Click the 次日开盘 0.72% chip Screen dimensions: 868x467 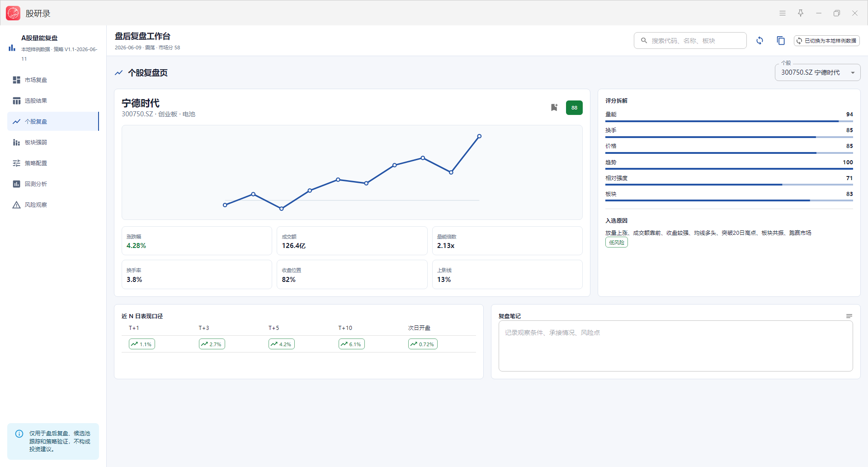tap(423, 344)
